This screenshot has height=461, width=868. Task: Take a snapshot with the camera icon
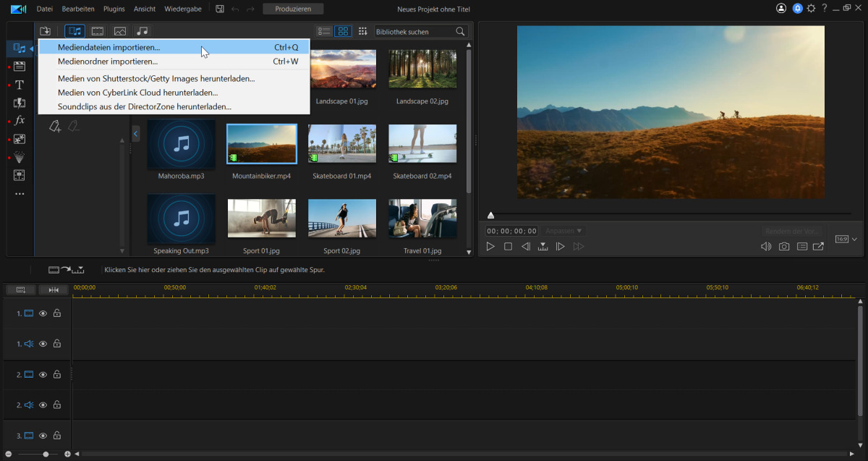[784, 247]
